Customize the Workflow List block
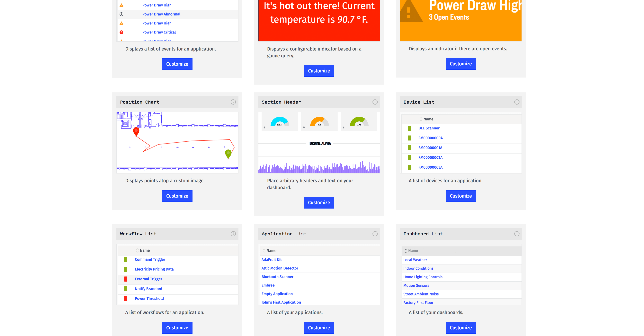Screen dimensions: 644x336 [177, 328]
